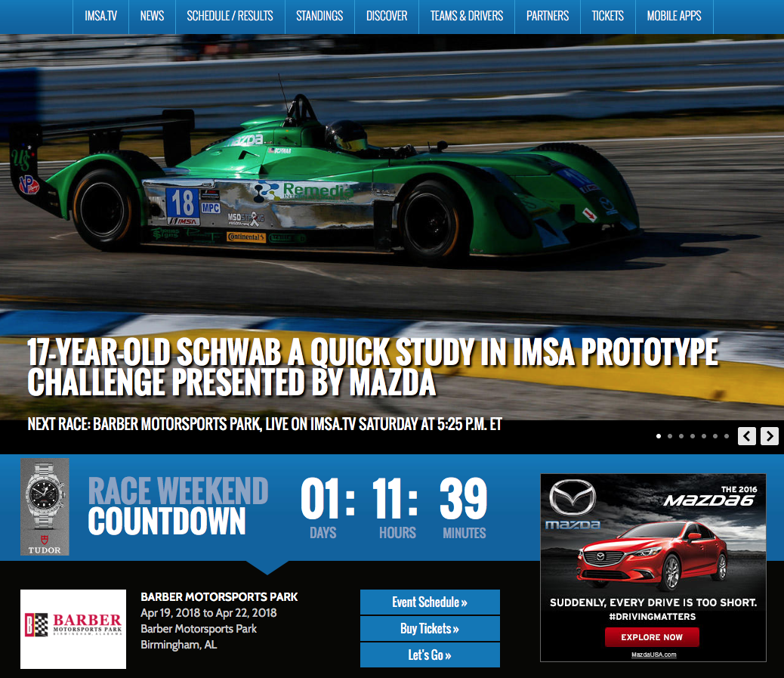
Task: Go back a slide with the previous arrow
Action: click(746, 436)
